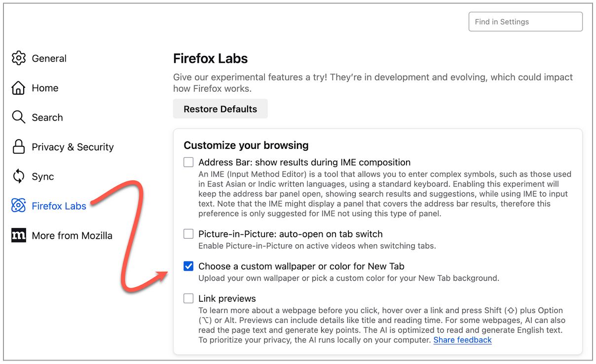Click the More from Mozilla 'm' icon
596x364 pixels.
(18, 235)
